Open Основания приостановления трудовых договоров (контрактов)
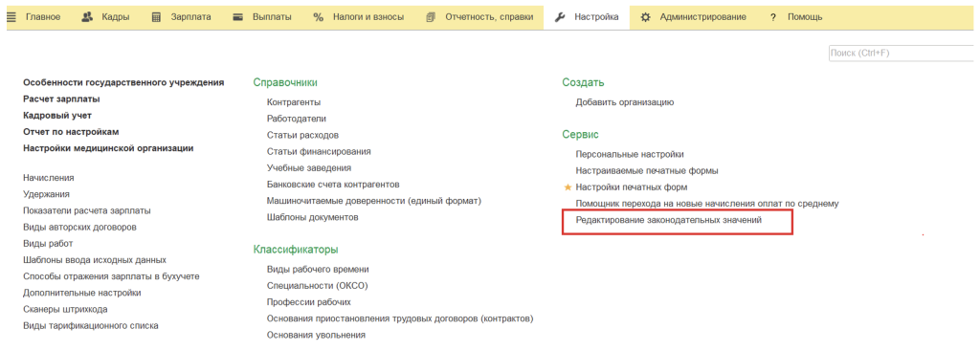Image resolution: width=980 pixels, height=351 pixels. [x=400, y=318]
